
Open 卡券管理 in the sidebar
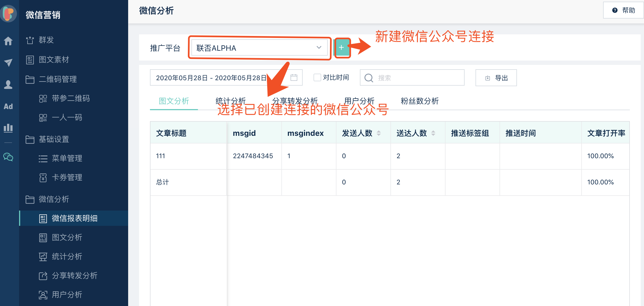[x=67, y=178]
